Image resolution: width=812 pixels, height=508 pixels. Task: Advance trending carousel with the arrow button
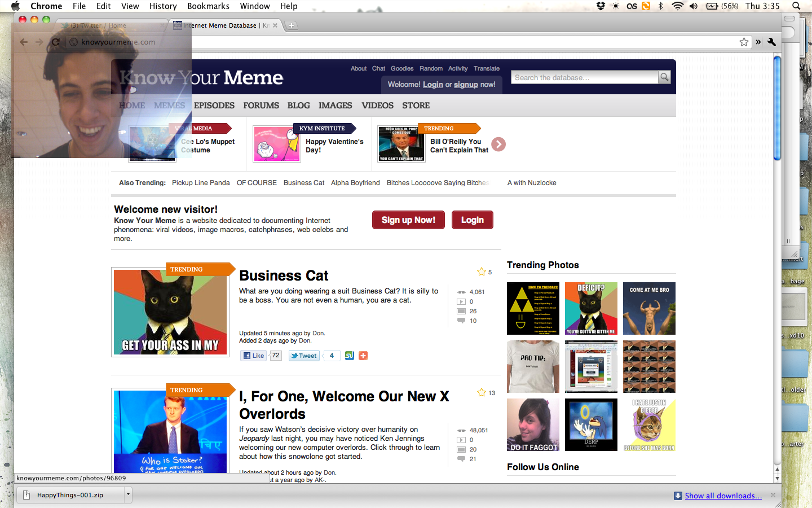click(498, 144)
